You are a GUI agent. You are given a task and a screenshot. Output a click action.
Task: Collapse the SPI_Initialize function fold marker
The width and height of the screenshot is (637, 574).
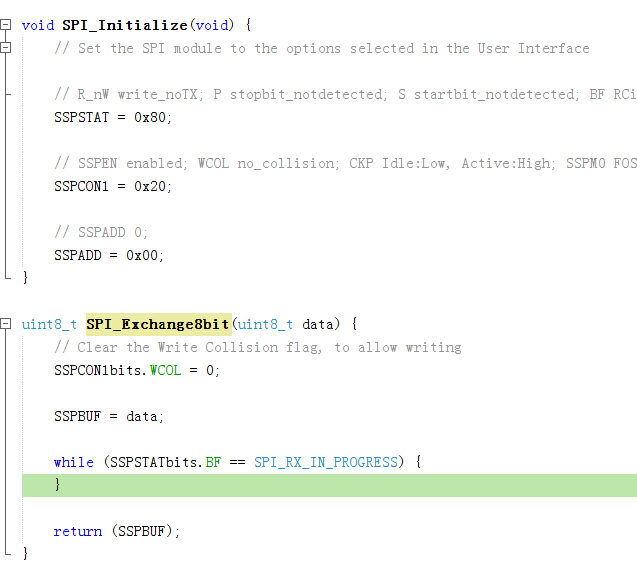coord(5,25)
